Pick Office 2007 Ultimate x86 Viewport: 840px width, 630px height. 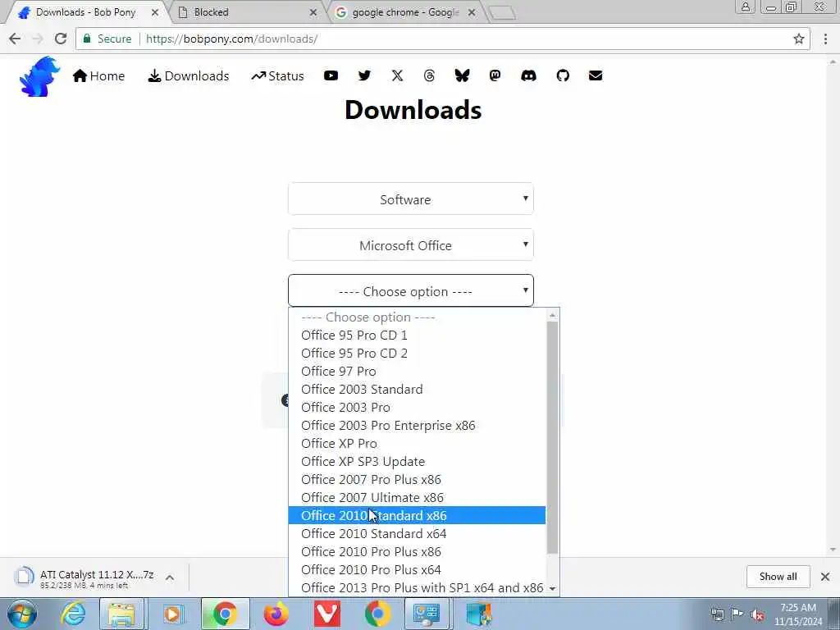point(417,498)
